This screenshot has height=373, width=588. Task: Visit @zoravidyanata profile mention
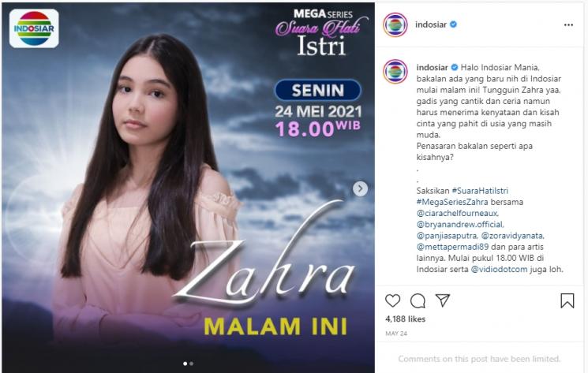512,236
